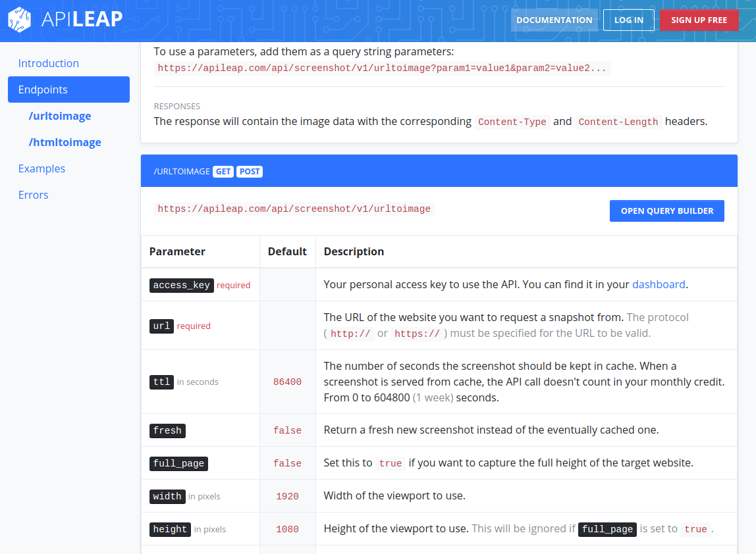Image resolution: width=756 pixels, height=554 pixels.
Task: Open the dashboard link
Action: coord(659,284)
